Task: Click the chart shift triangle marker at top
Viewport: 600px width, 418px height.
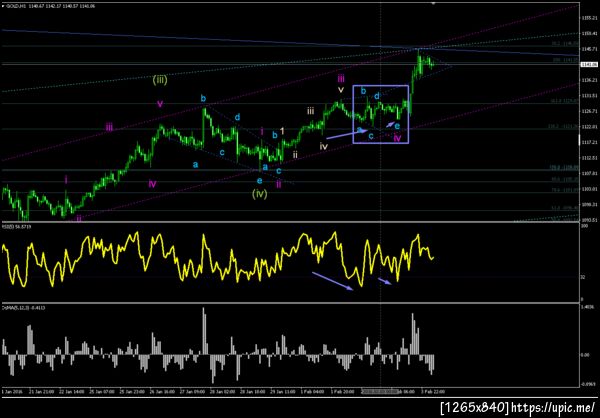Action: tap(434, 3)
